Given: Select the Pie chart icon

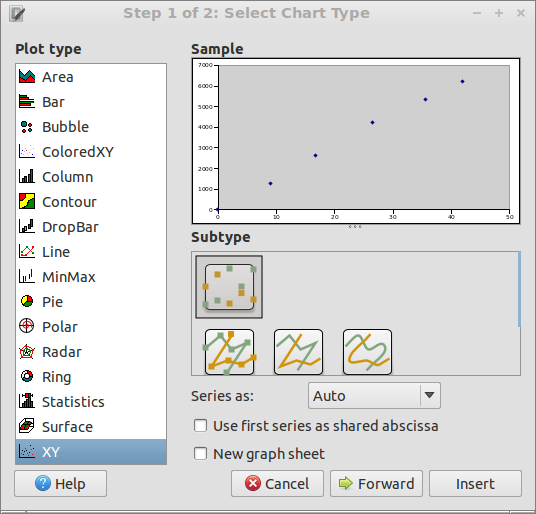Looking at the screenshot, I should [27, 301].
